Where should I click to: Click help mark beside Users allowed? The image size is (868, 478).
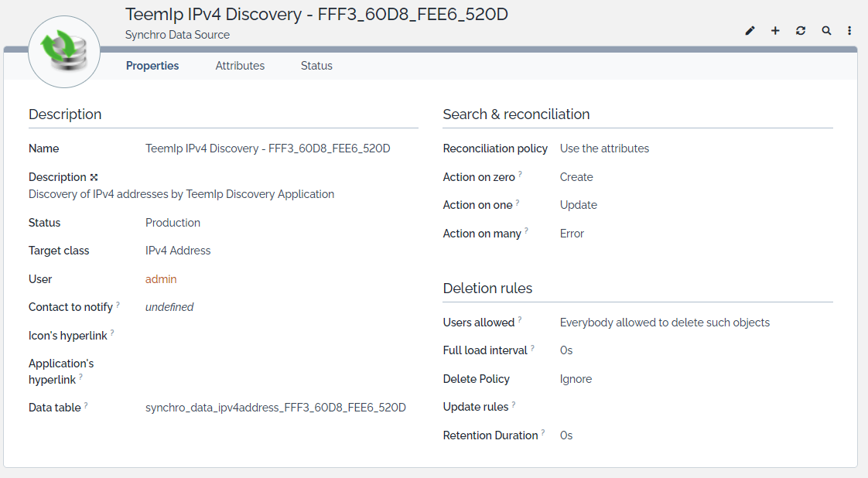point(520,319)
